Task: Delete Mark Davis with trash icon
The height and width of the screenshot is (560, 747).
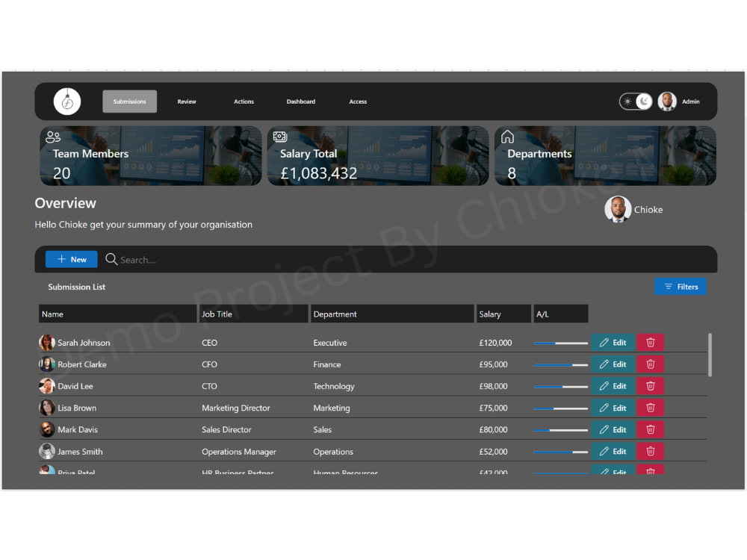Action: pyautogui.click(x=651, y=429)
